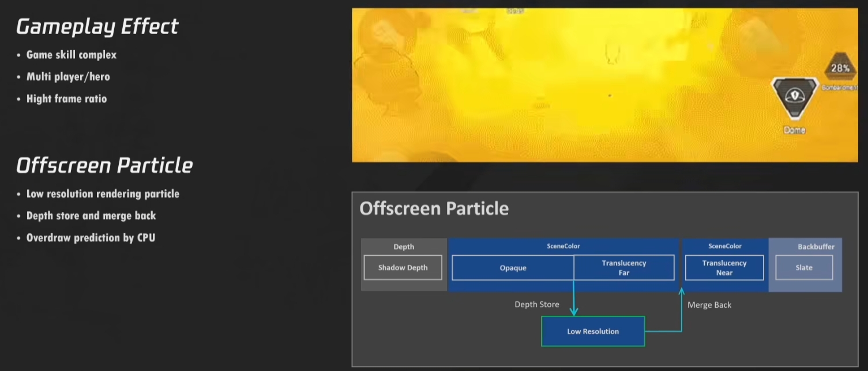868x371 pixels.
Task: Tap the 28% ultimate charge badge
Action: (x=840, y=69)
